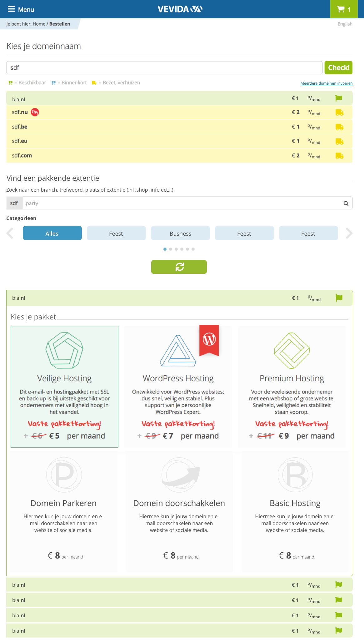
Task: Expand the sdf.eu domain row
Action: point(179,141)
